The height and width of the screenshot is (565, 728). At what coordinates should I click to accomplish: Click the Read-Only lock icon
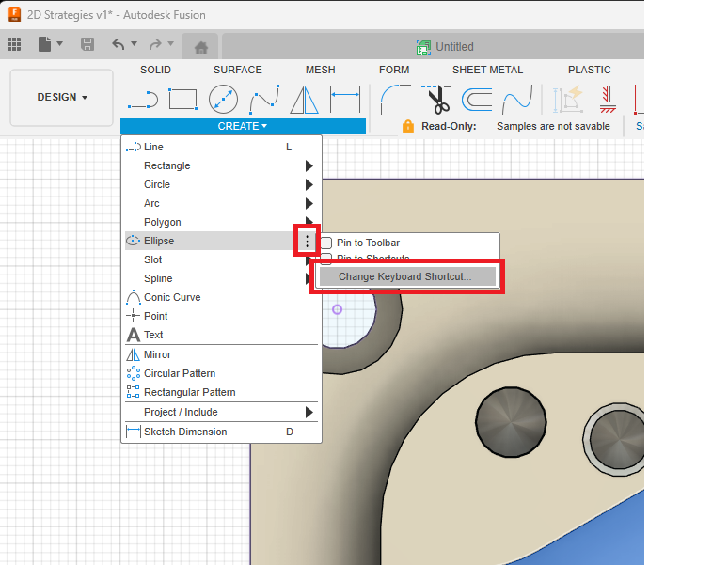coord(408,126)
